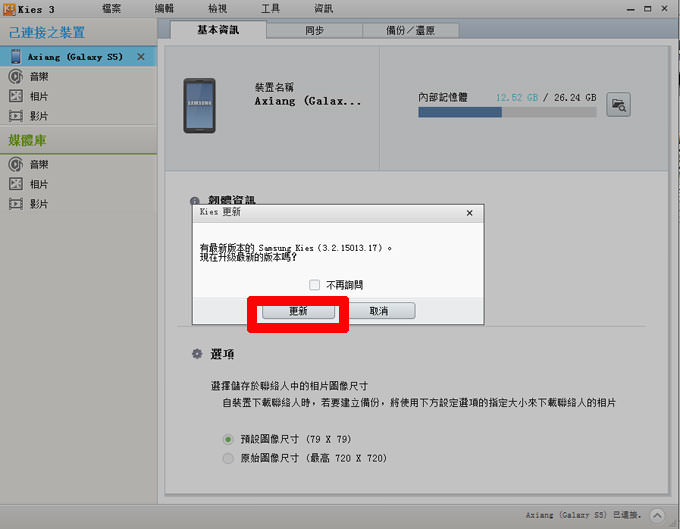The image size is (680, 529).
Task: Open the 檔案 menu
Action: pos(111,8)
